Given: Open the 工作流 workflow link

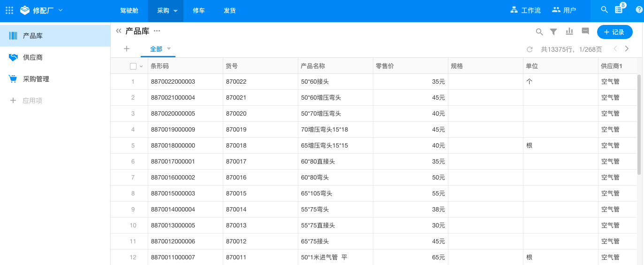Looking at the screenshot, I should point(525,10).
